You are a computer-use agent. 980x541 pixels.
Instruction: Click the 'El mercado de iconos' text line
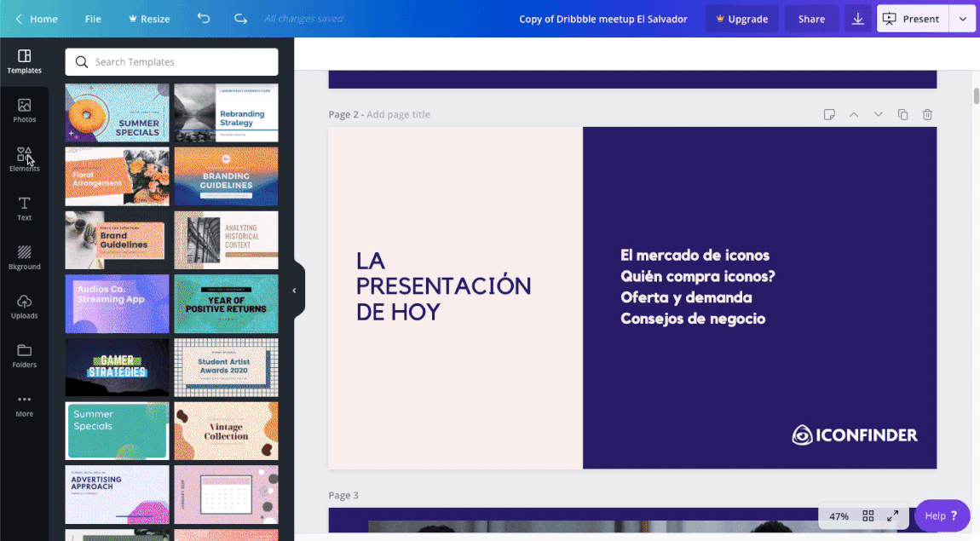[x=695, y=255]
